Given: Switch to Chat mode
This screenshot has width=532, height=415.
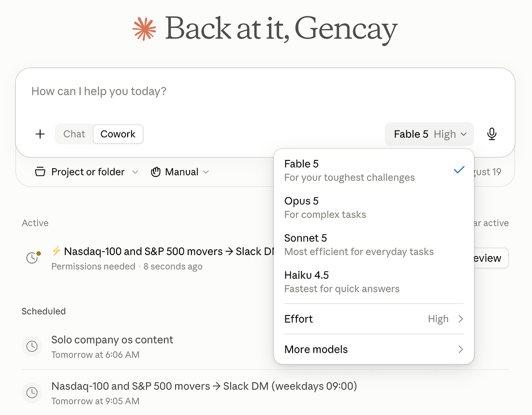Looking at the screenshot, I should click(x=74, y=134).
